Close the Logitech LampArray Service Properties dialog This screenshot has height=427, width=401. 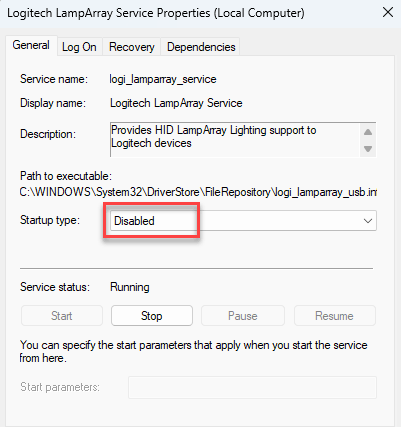pyautogui.click(x=388, y=13)
